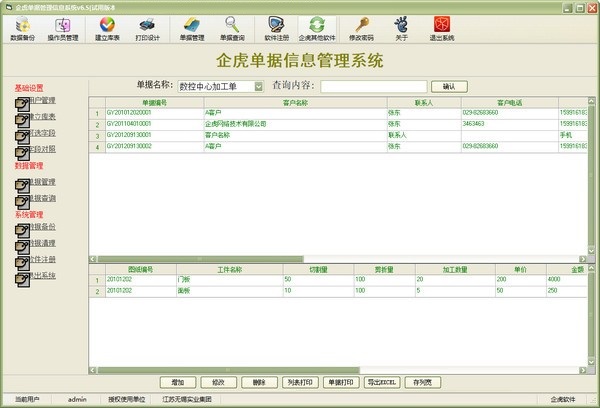Open 单据管理 toolbar icon
The height and width of the screenshot is (408, 600).
[192, 29]
